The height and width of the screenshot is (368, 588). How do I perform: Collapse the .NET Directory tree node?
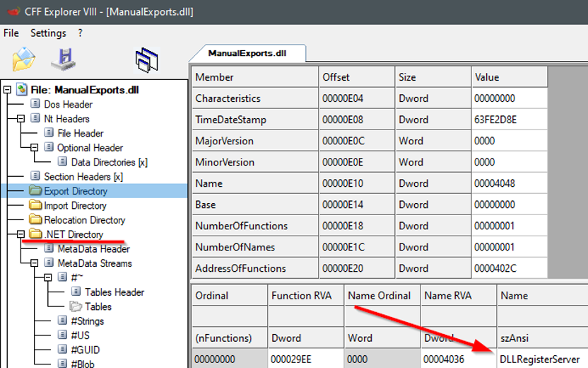21,234
